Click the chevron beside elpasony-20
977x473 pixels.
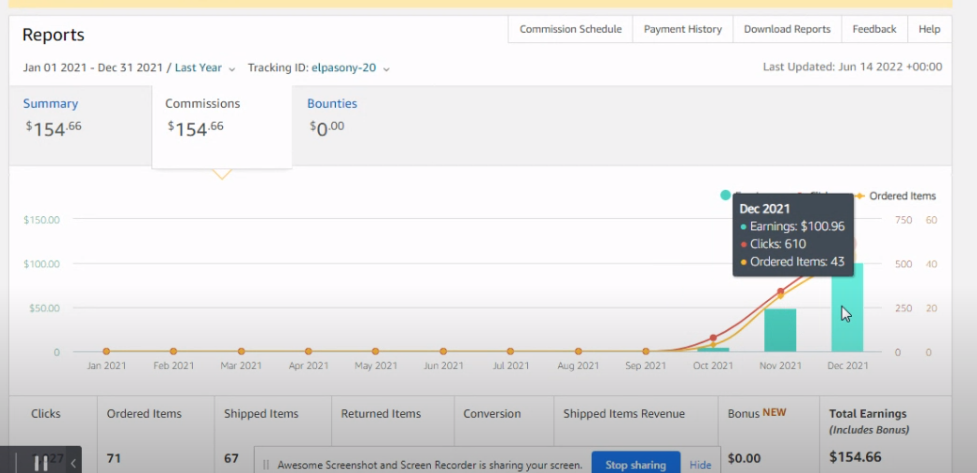pyautogui.click(x=386, y=69)
